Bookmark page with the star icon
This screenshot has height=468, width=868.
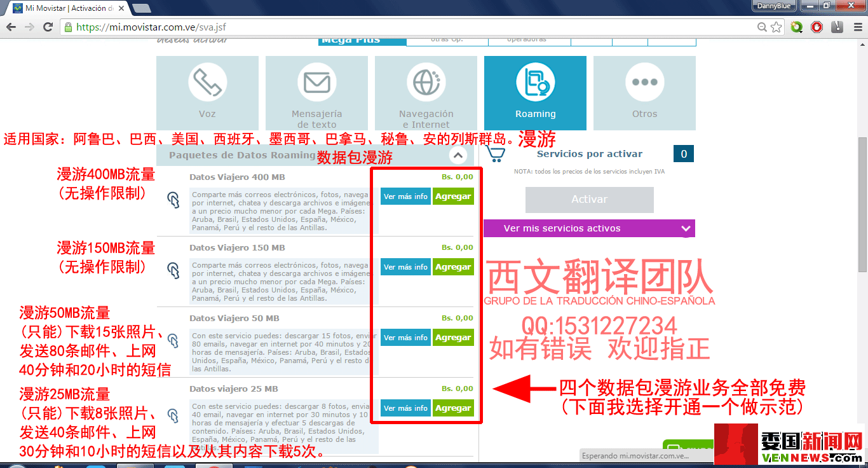776,27
